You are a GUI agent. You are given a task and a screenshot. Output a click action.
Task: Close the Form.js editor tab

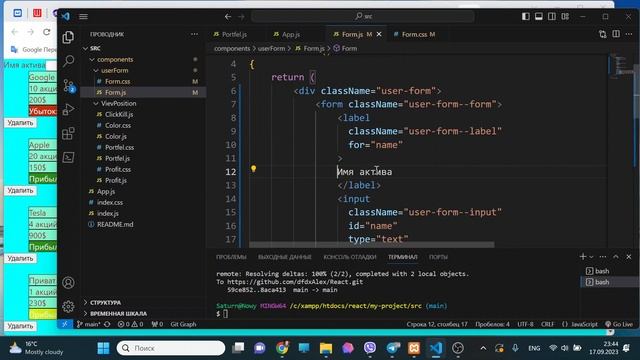point(379,34)
